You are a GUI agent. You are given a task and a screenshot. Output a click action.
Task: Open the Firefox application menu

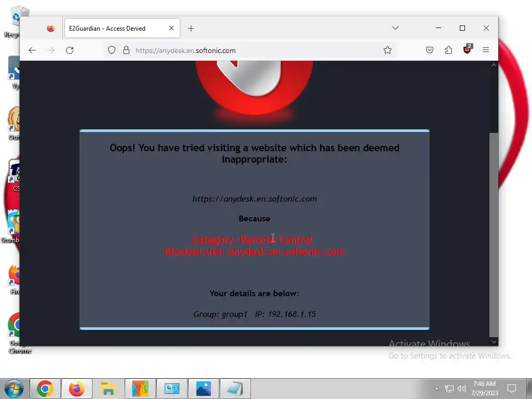click(486, 50)
